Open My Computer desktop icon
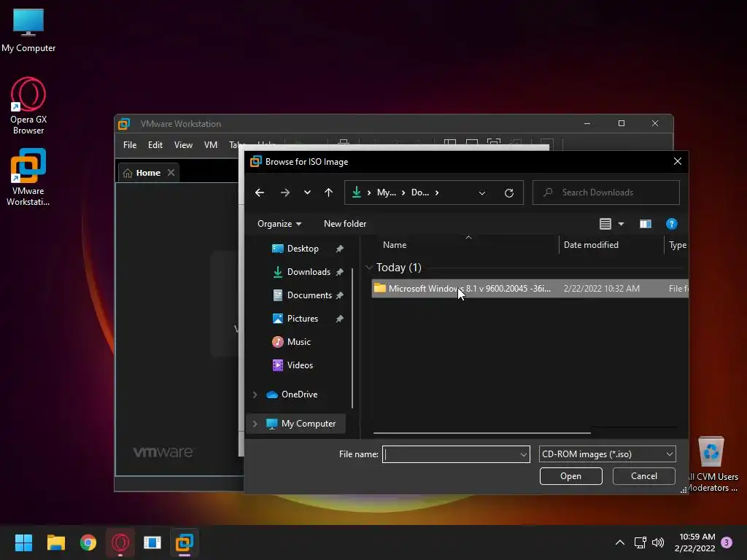This screenshot has width=747, height=560. pos(28,31)
